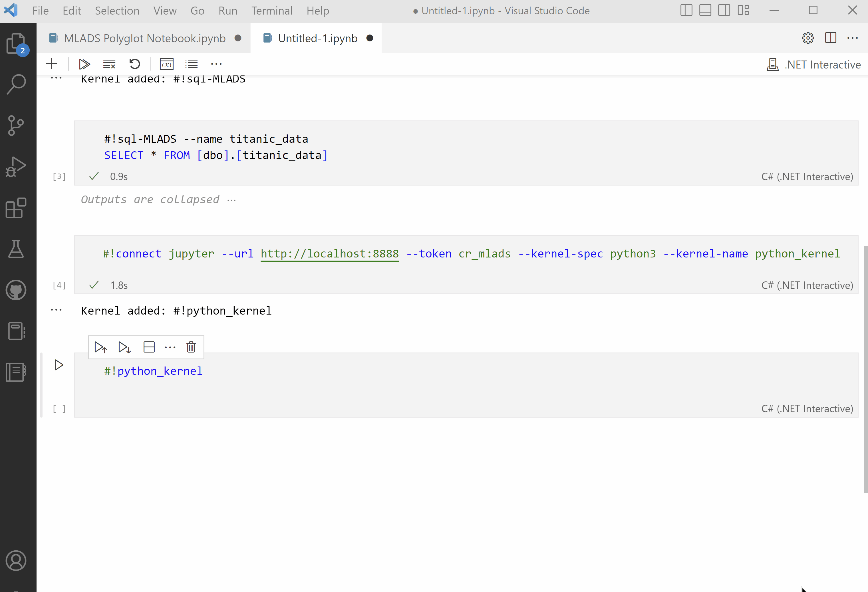Screen dimensions: 868x592
Task: Switch to the MLADS Polyglot Notebook.ipynb tab
Action: (x=144, y=38)
